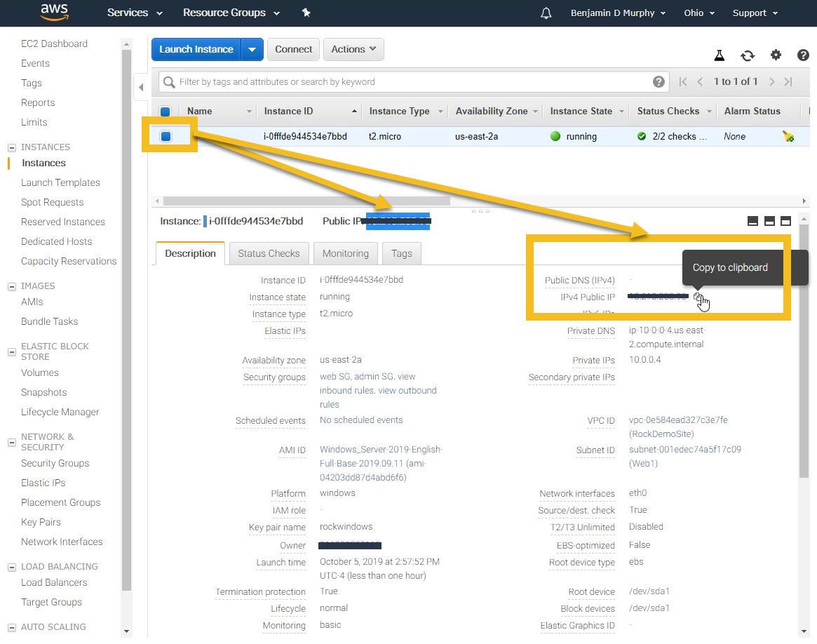Sort by the Instance State column
This screenshot has width=817, height=644.
pos(587,112)
